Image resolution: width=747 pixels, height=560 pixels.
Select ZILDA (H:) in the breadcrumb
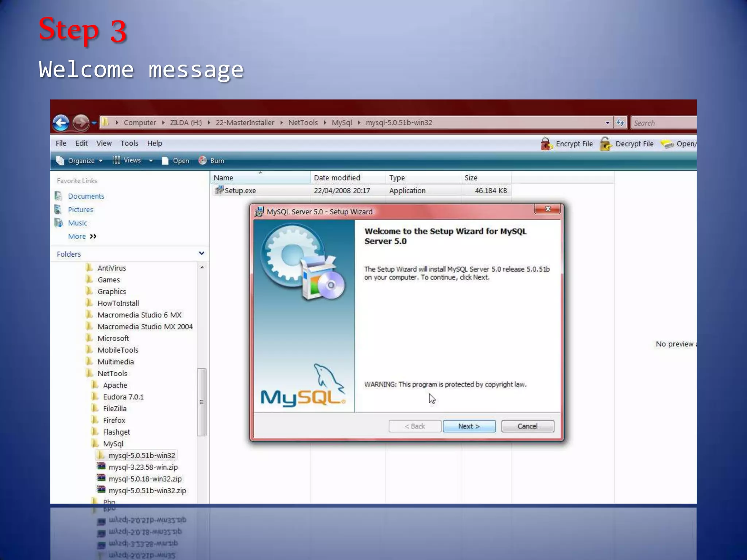(186, 122)
